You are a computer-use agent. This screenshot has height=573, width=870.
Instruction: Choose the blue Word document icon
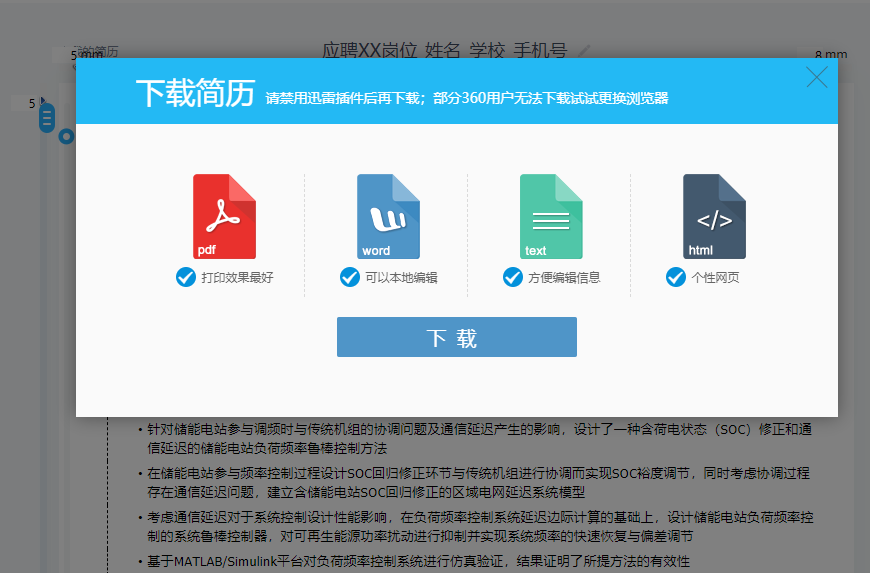(388, 217)
